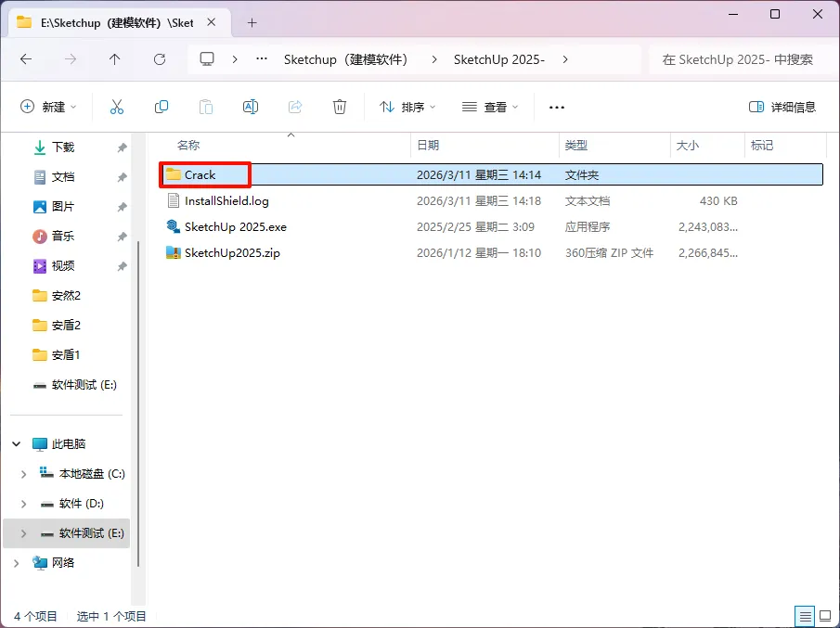This screenshot has height=628, width=840.
Task: Click Sketchup（建模软件） breadcrumb
Action: click(347, 59)
